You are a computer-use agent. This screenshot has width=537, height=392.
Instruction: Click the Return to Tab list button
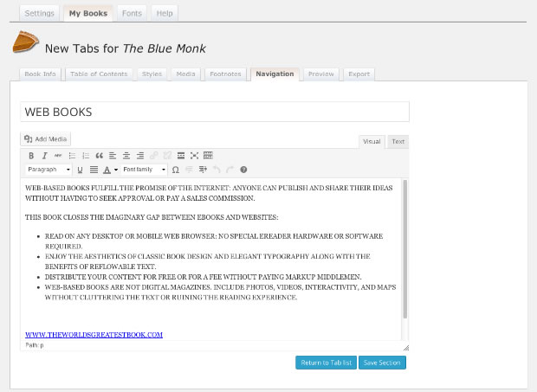click(325, 363)
